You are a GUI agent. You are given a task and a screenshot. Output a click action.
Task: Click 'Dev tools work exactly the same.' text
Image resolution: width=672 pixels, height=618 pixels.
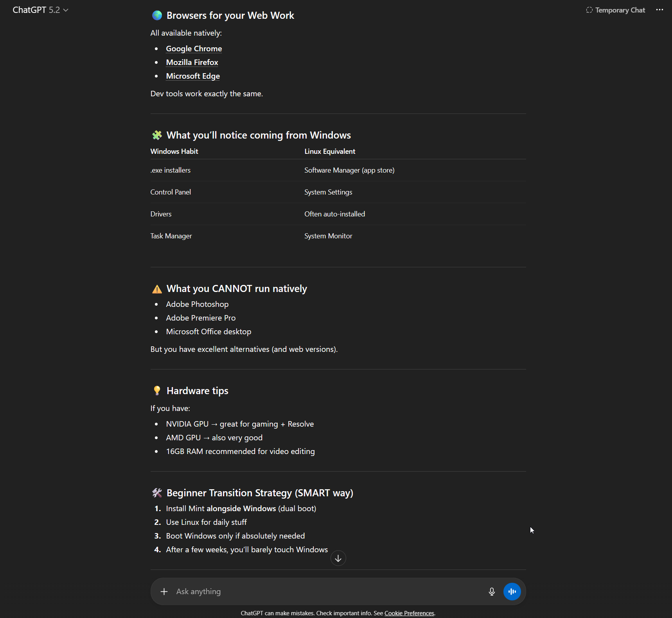click(207, 94)
